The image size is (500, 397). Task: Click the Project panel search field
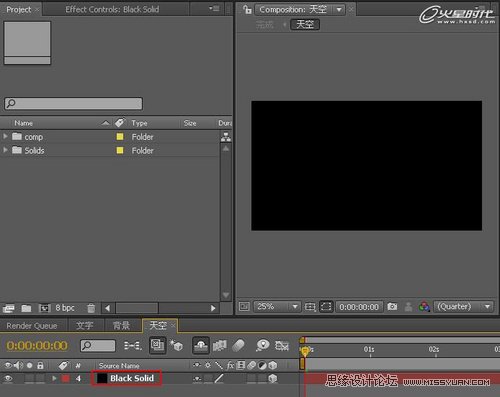[73, 103]
